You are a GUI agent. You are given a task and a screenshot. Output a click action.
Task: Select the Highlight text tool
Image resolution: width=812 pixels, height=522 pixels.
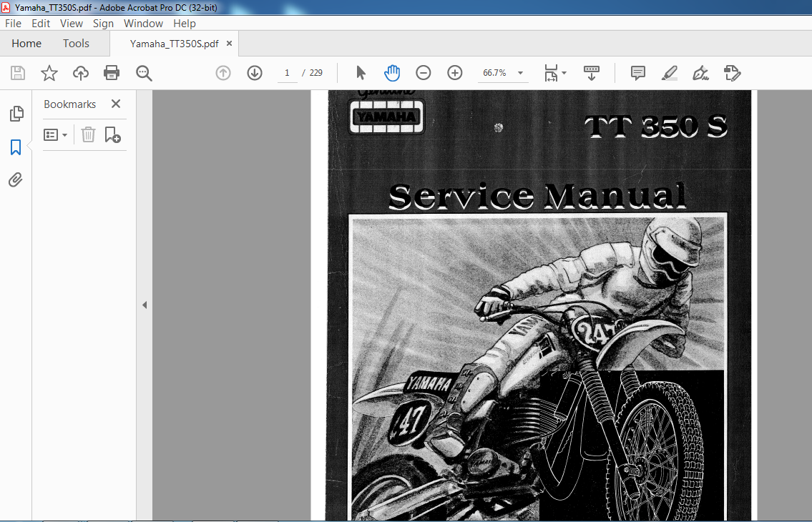click(670, 73)
